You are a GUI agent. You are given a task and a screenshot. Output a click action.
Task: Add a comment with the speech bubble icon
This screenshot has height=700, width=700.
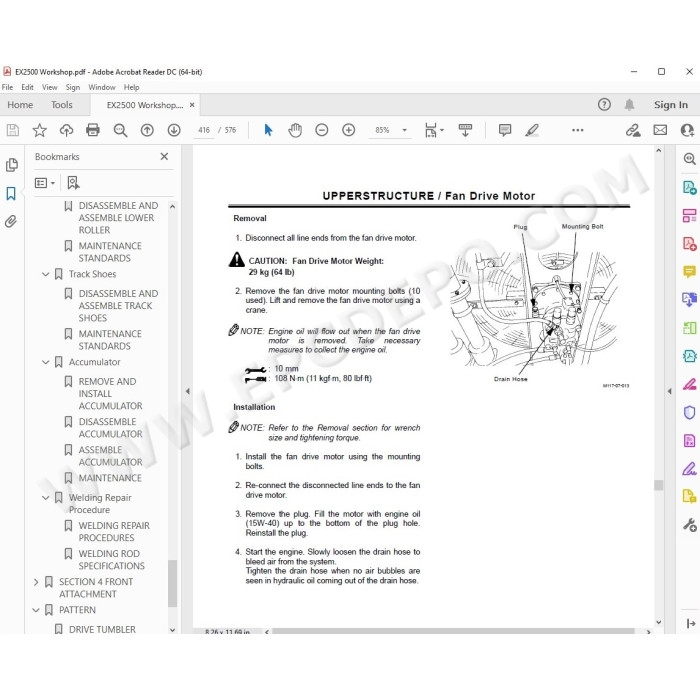coord(505,130)
